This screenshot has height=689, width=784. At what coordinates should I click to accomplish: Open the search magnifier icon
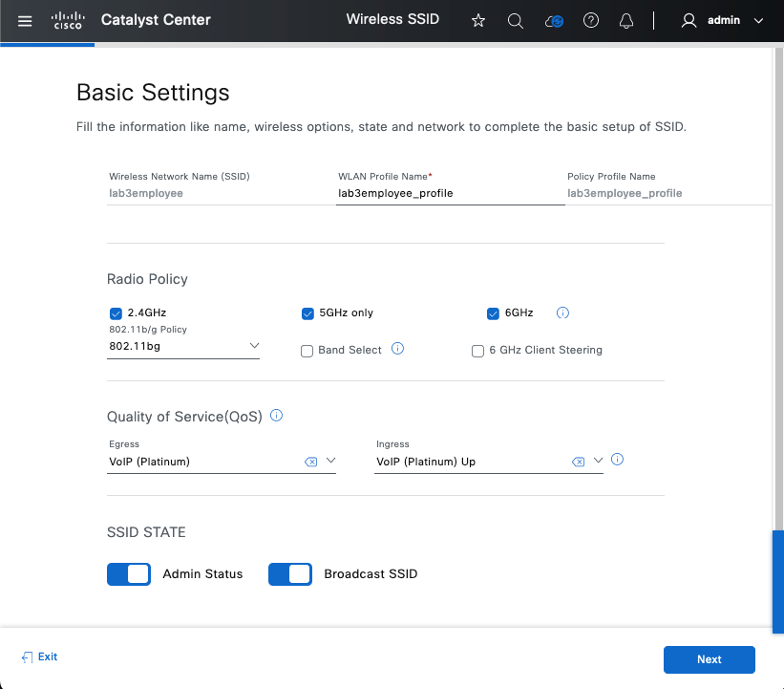[x=516, y=20]
